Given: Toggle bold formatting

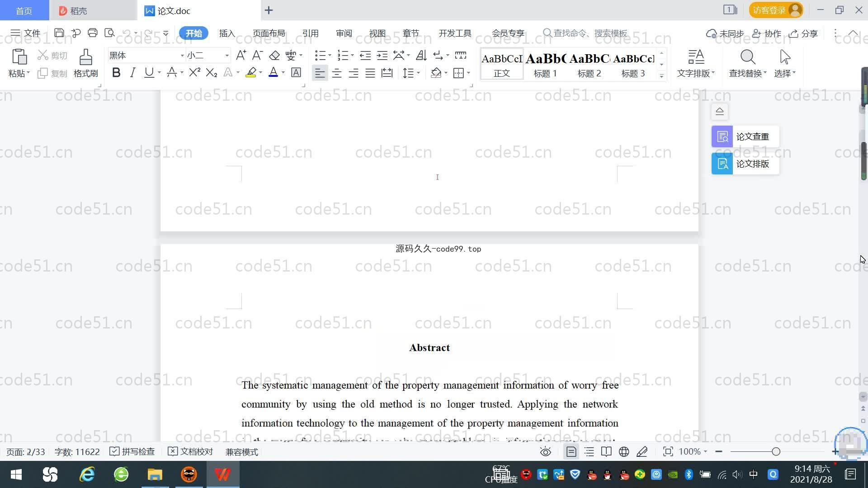Looking at the screenshot, I should (116, 72).
